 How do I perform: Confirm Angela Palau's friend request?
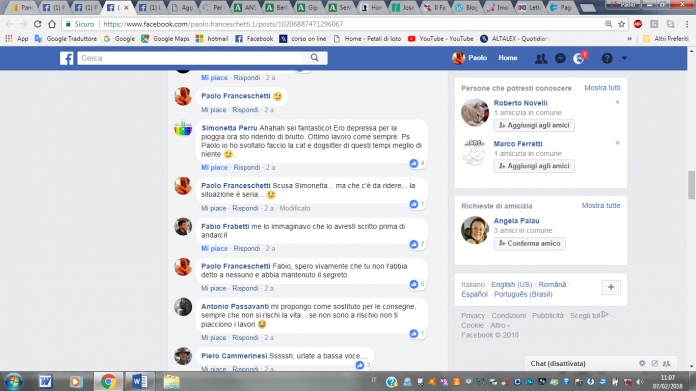[x=530, y=243]
